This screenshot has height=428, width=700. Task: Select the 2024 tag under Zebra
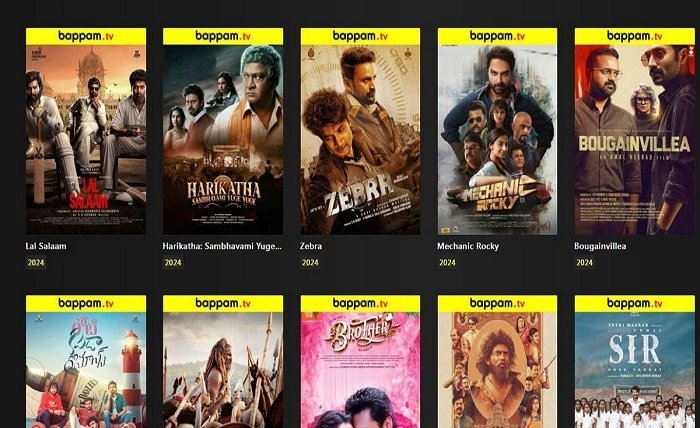[x=310, y=262]
